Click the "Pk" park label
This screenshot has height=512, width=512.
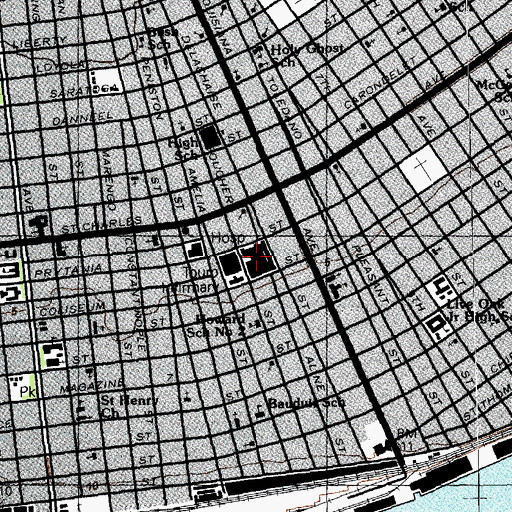coord(28,392)
